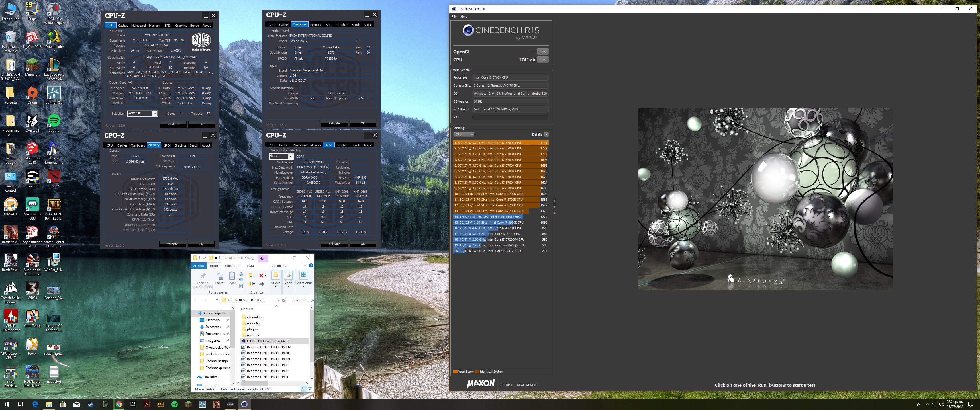Open the Compartir tab in Explorer ribbon

[x=232, y=265]
